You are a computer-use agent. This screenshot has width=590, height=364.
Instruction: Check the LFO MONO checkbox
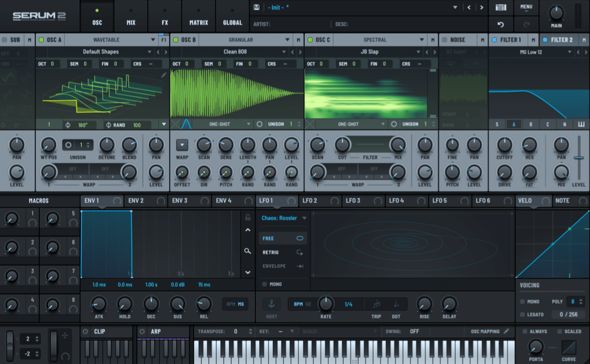(x=264, y=284)
